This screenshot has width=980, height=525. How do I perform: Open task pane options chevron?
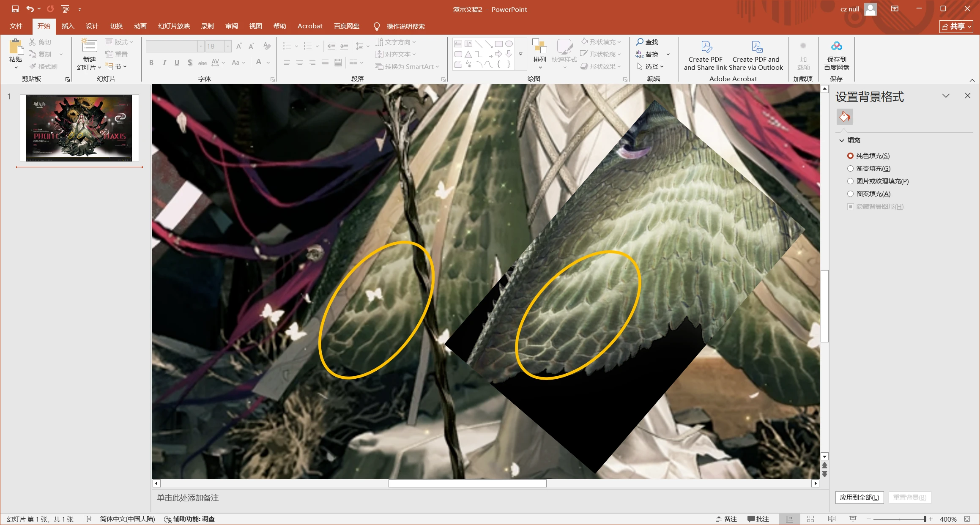946,96
